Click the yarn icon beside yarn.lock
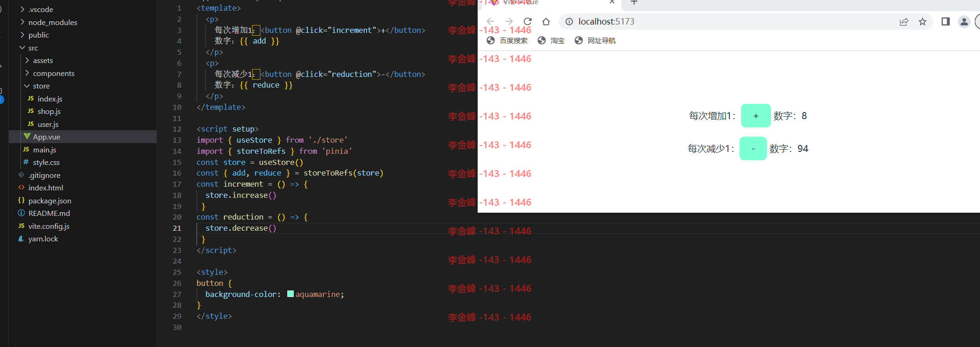980x347 pixels. pos(21,239)
